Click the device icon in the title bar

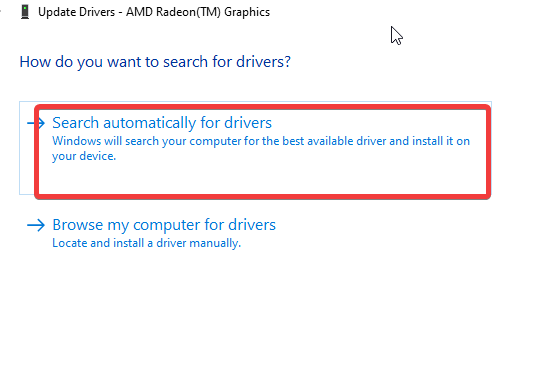(25, 12)
